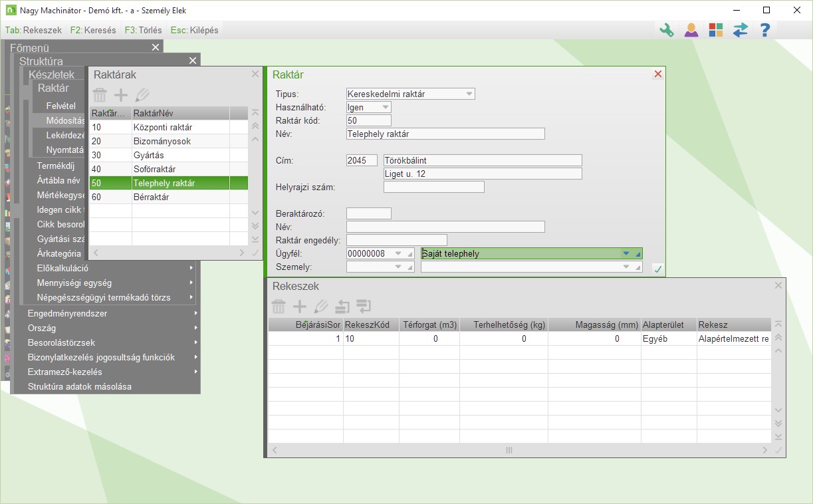The image size is (813, 504).
Task: Click Esc: Kilépés shortcut button
Action: click(194, 30)
